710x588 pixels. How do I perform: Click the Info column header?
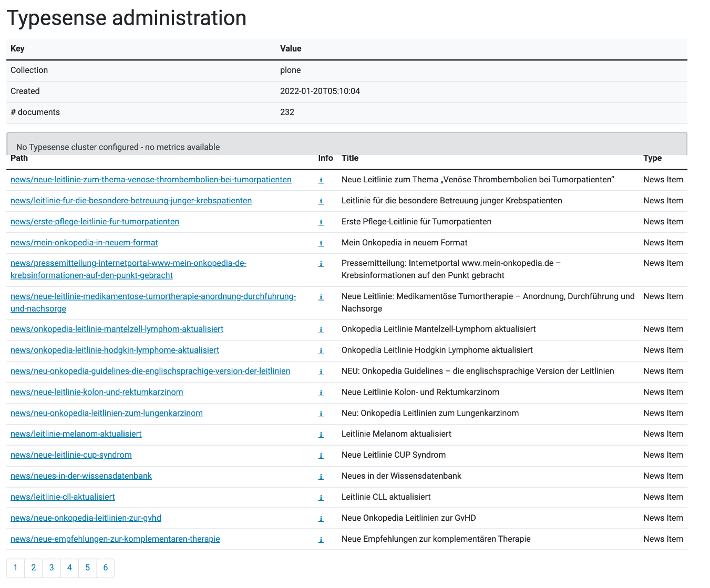tap(326, 158)
